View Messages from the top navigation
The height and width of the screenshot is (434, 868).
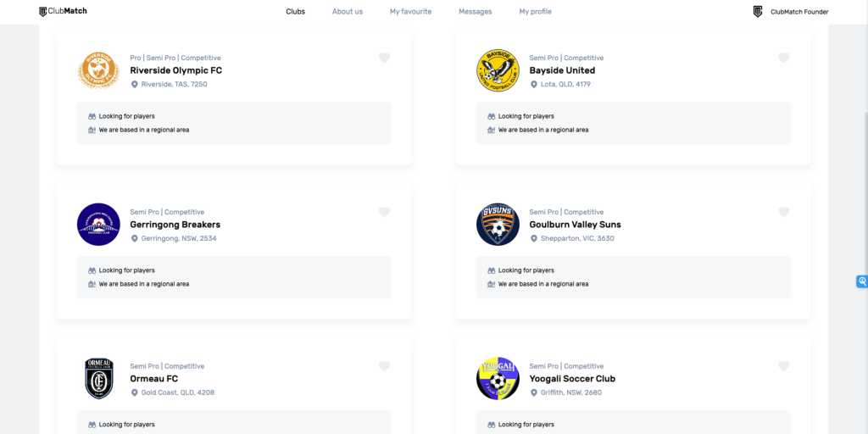click(x=475, y=12)
